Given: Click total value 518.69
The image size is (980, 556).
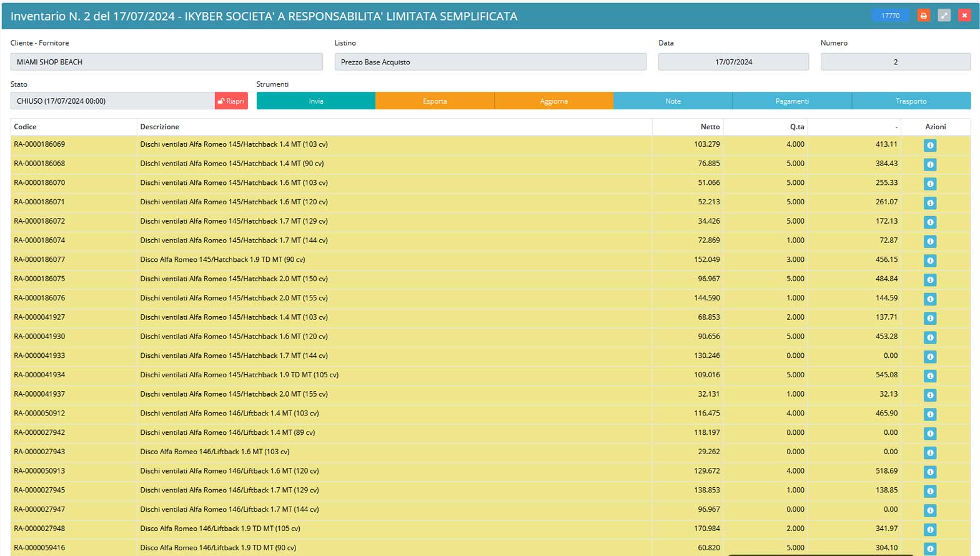Looking at the screenshot, I should 886,471.
